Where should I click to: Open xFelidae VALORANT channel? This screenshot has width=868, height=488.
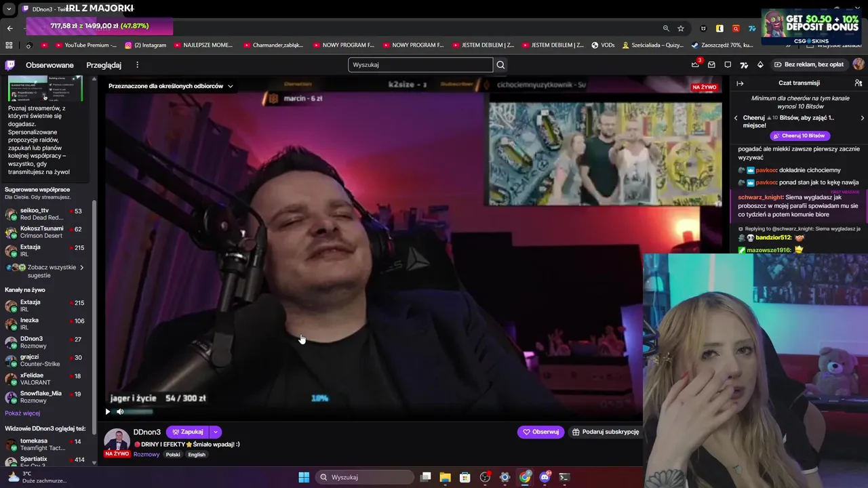[x=46, y=379]
